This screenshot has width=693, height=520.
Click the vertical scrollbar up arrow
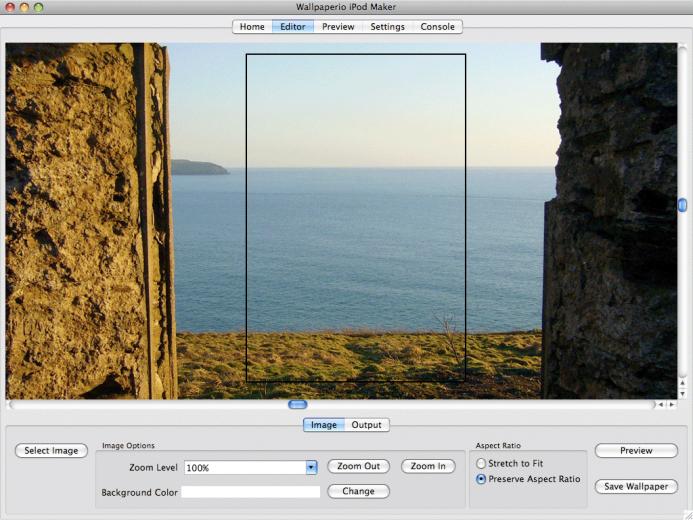[x=682, y=382]
